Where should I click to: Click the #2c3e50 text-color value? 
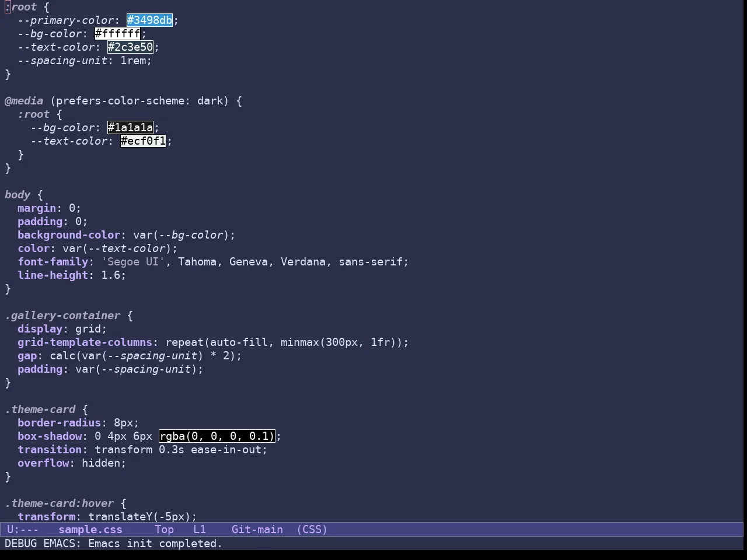click(130, 47)
